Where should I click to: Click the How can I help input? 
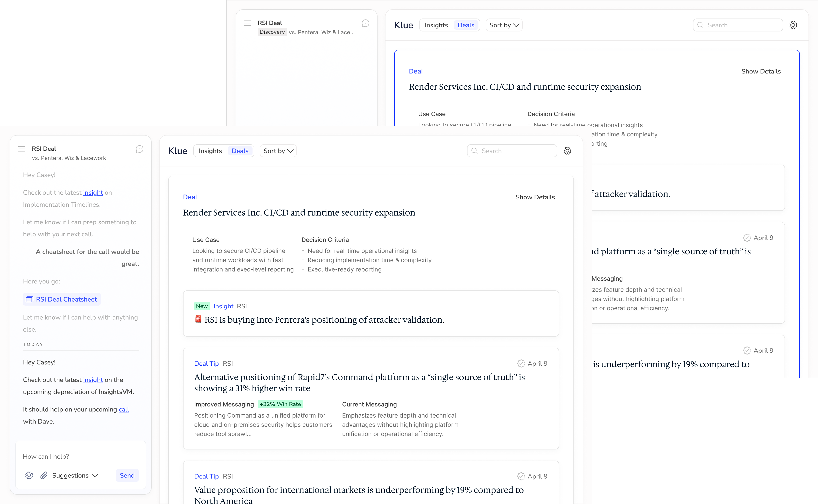pyautogui.click(x=80, y=456)
